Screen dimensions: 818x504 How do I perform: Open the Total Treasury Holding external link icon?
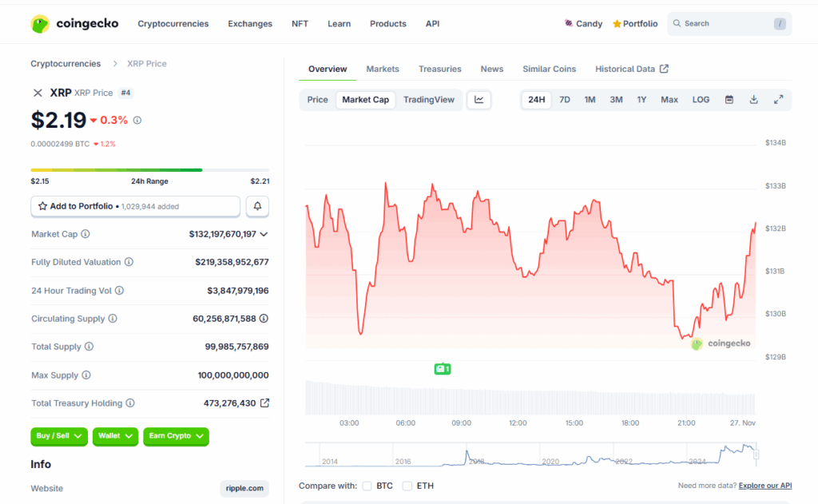coord(264,403)
